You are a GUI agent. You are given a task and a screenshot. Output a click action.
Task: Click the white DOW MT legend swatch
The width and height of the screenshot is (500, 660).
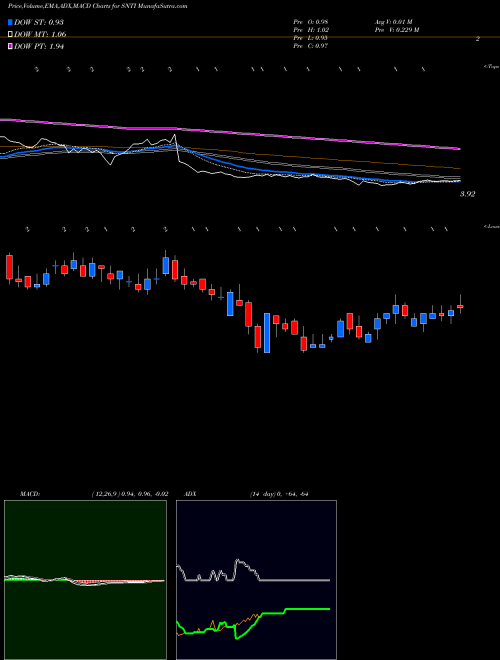10,35
